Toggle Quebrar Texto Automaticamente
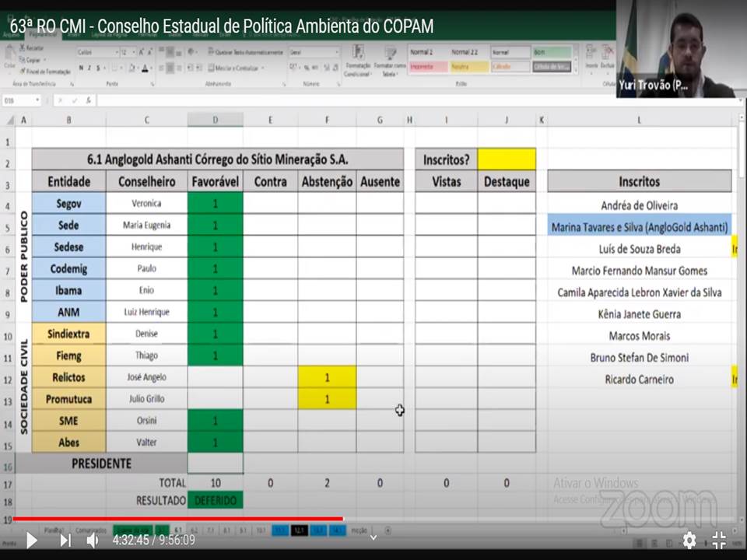The image size is (747, 560). tap(245, 52)
